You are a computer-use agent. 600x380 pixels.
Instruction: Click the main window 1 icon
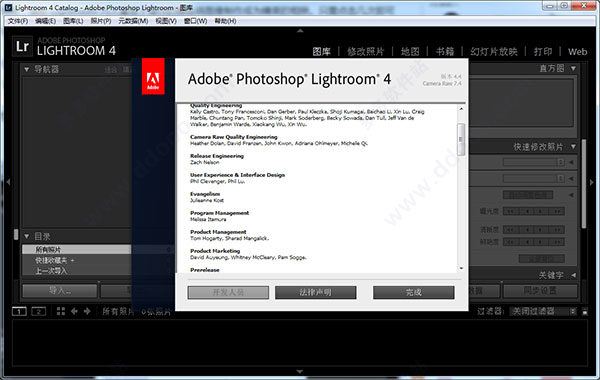pyautogui.click(x=19, y=312)
